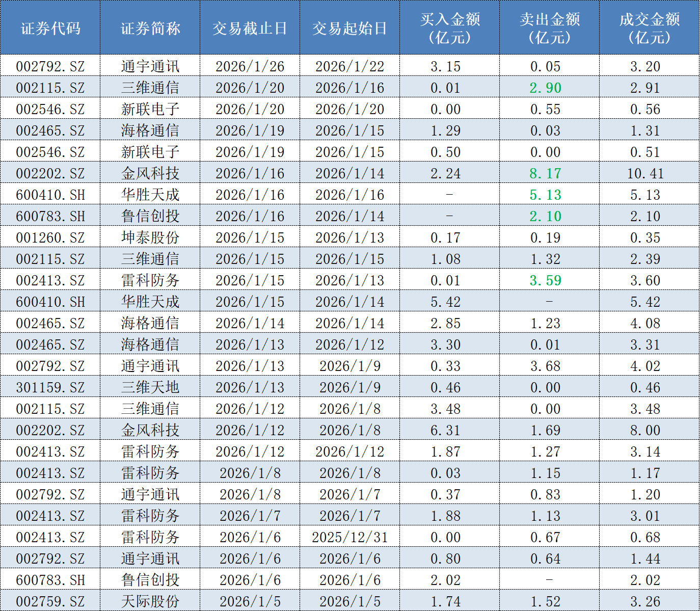Click stock code 301159.SZ for 三维天地
The height and width of the screenshot is (611, 700).
point(50,387)
